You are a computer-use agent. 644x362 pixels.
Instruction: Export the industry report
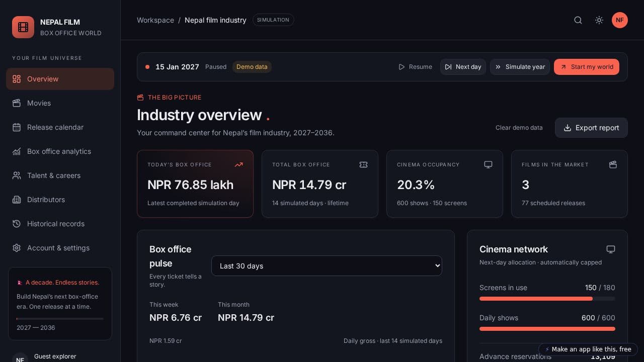click(591, 128)
